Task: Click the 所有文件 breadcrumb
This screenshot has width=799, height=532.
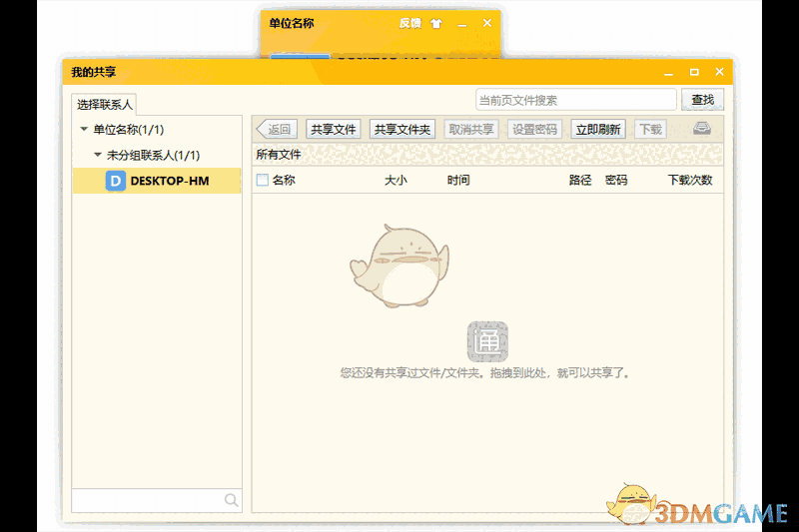Action: (x=279, y=155)
